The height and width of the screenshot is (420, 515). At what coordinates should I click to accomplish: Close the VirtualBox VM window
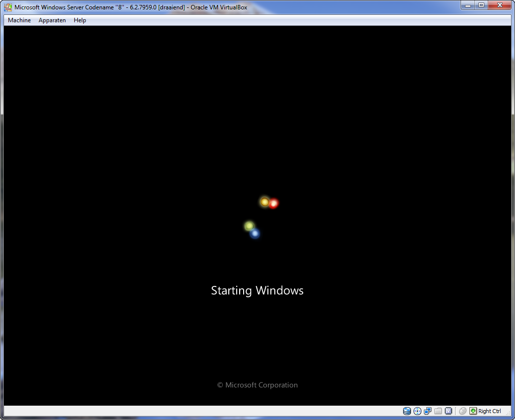[x=500, y=5]
